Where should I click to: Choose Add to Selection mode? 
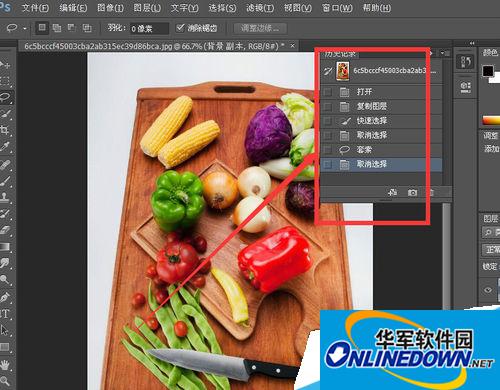57,28
